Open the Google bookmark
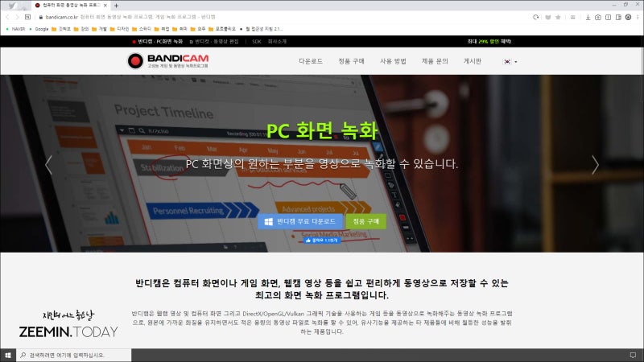Screen dimensions: 644x362 (x=39, y=29)
